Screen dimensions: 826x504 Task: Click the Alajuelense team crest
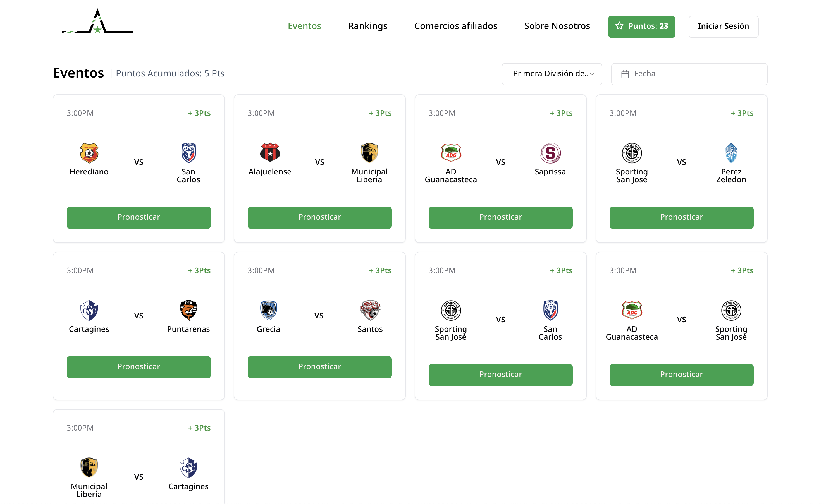270,153
